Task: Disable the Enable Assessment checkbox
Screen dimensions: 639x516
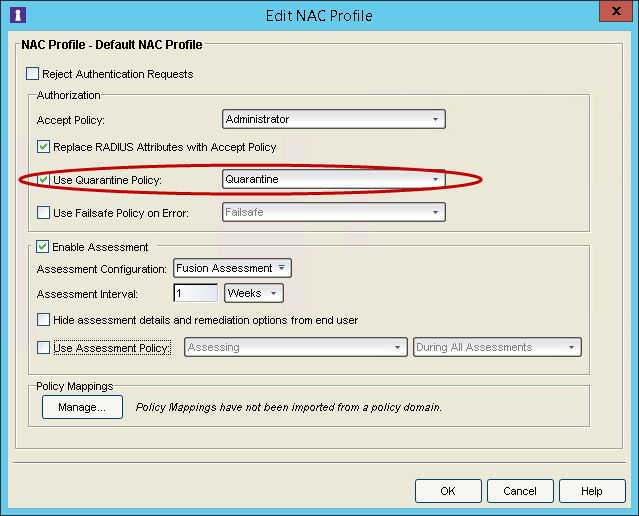Action: (42, 247)
